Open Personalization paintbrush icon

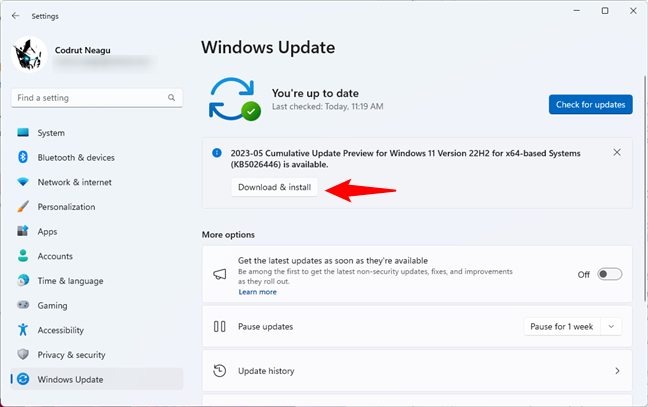[x=23, y=207]
